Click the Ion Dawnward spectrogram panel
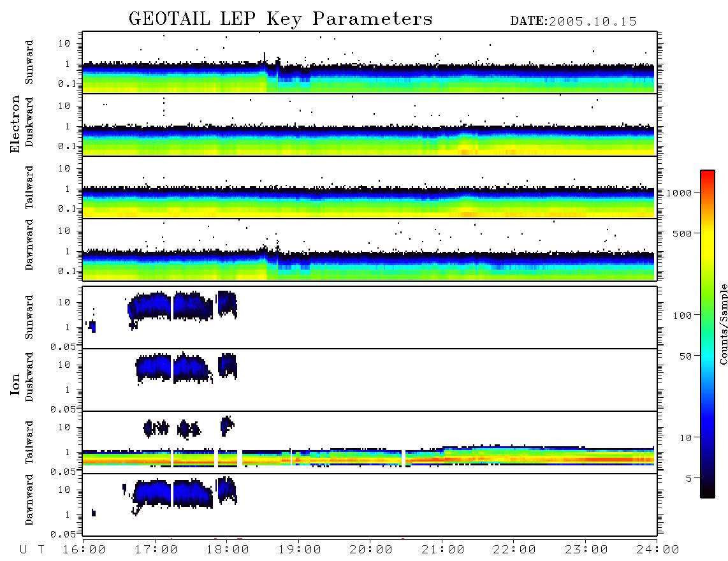 pos(370,505)
